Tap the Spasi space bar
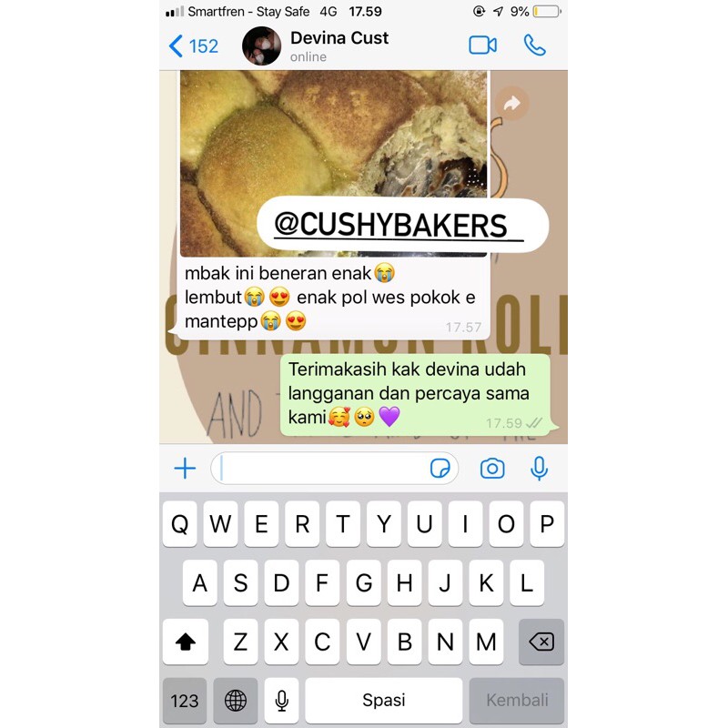This screenshot has width=728, height=728. coord(383,700)
